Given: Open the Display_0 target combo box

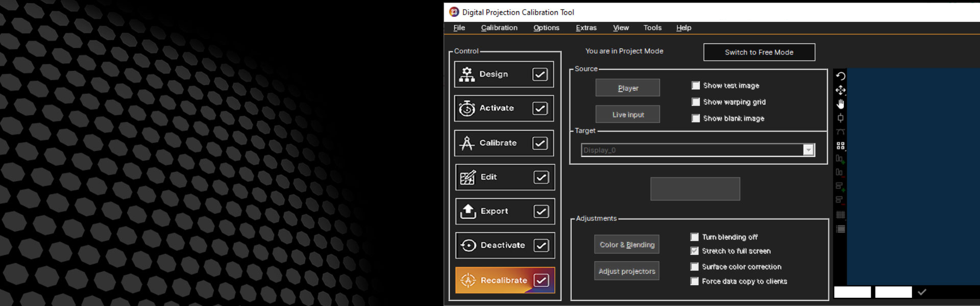Looking at the screenshot, I should 698,150.
